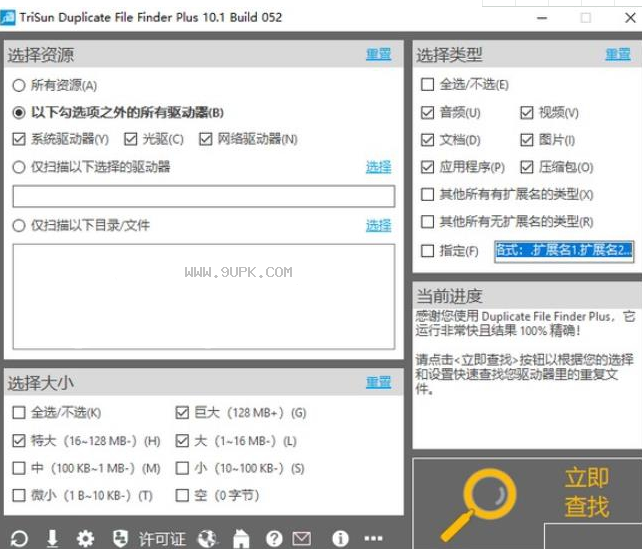The width and height of the screenshot is (642, 549).
Task: Minimize the TriSun window
Action: coord(542,18)
